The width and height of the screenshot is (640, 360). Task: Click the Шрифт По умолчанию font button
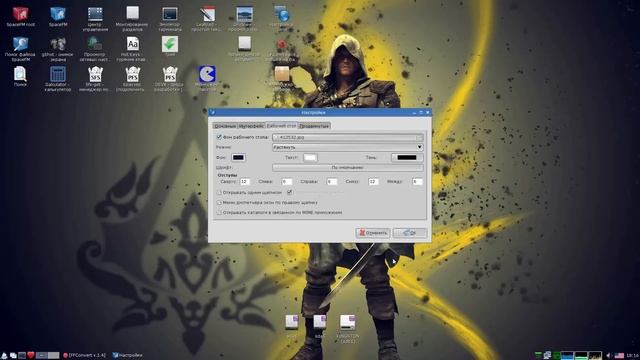(348, 167)
